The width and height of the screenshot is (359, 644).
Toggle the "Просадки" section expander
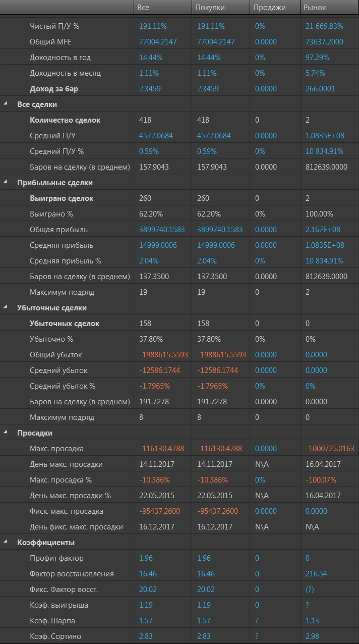tap(6, 433)
